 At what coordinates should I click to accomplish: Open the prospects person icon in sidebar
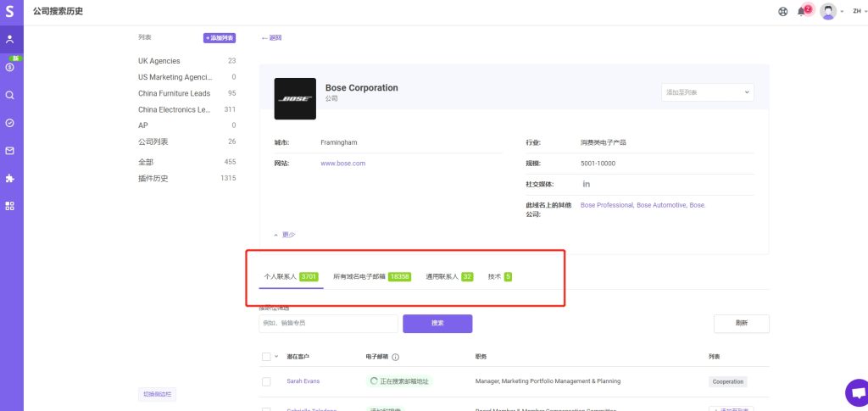[9, 39]
